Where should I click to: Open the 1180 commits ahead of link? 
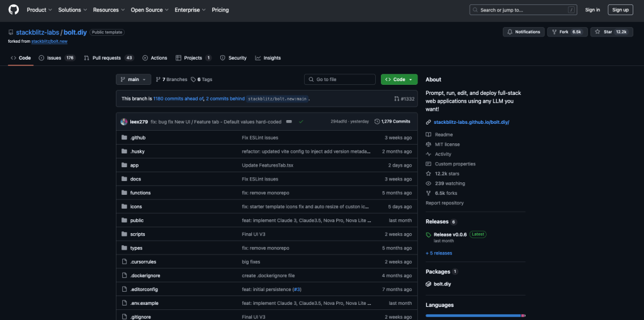pyautogui.click(x=178, y=99)
